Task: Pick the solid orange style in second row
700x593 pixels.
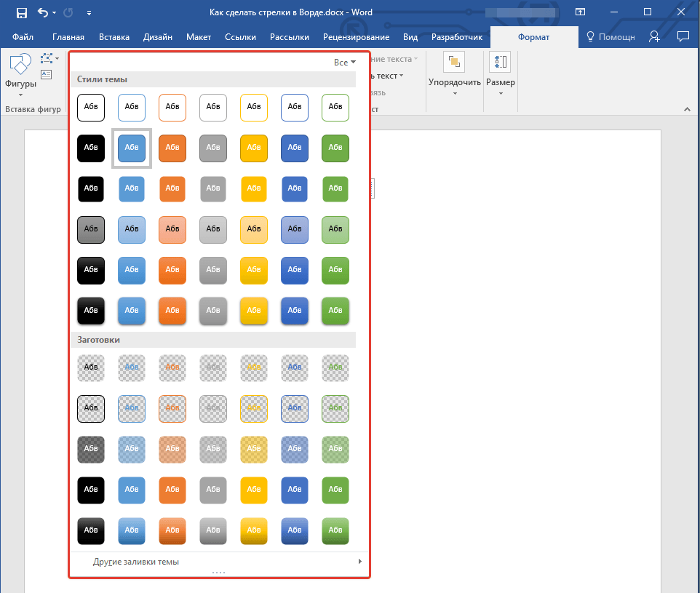Action: (172, 148)
